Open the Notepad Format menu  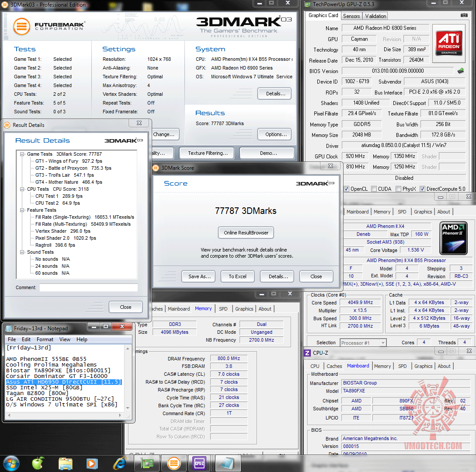45,339
